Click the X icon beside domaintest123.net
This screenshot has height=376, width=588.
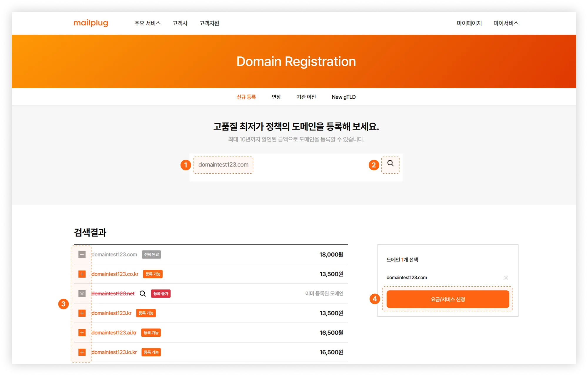(x=82, y=293)
